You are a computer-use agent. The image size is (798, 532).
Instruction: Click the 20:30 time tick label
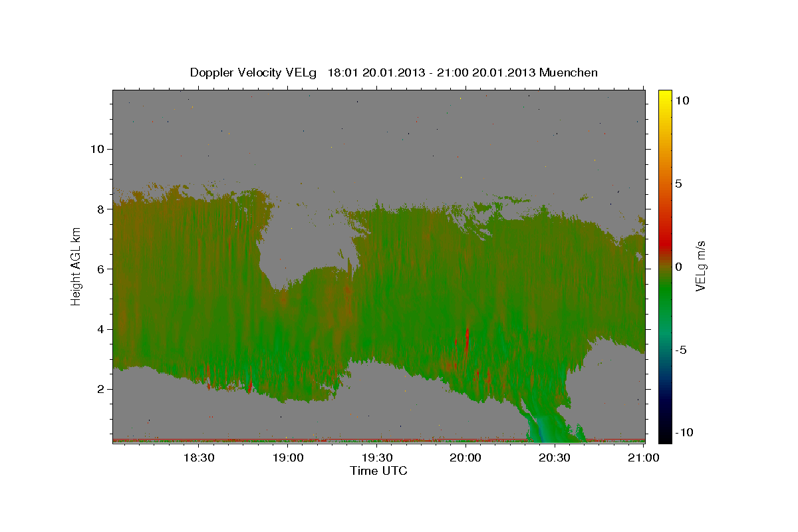tap(554, 458)
